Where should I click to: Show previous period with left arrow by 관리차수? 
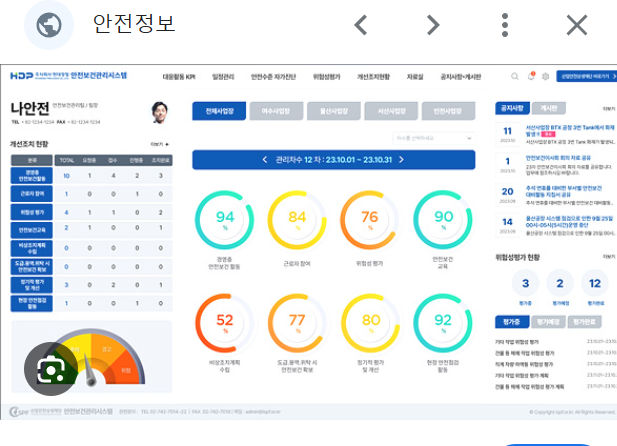[264, 159]
